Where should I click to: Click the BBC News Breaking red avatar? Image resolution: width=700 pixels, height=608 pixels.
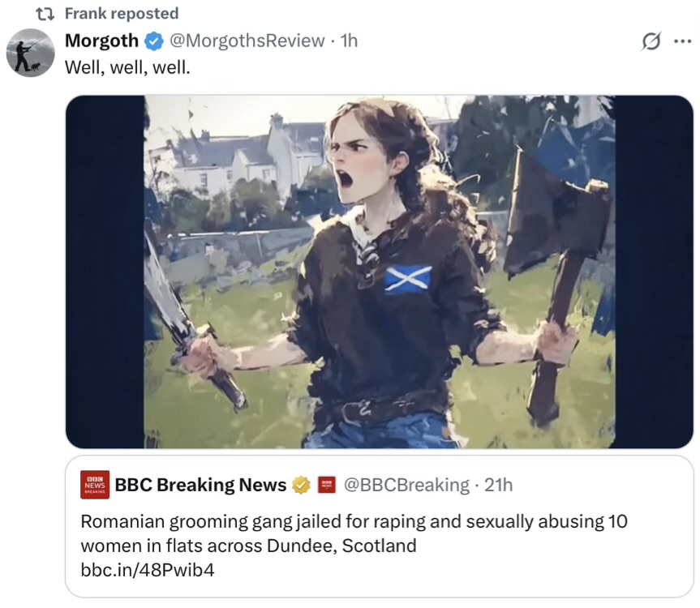tap(95, 485)
